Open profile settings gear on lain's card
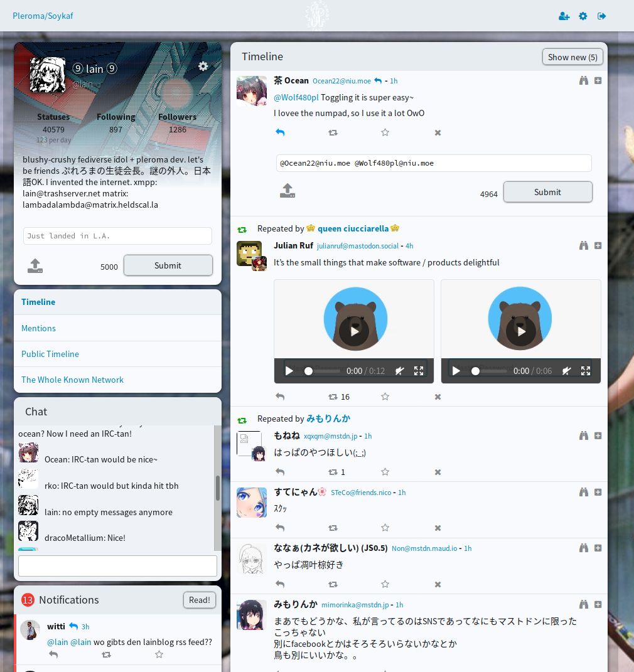 [x=203, y=67]
